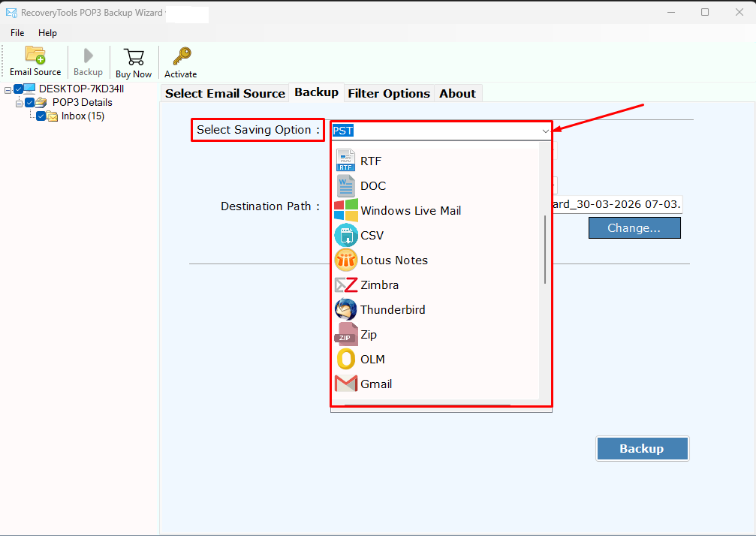Choose the Zimbra text option
The width and height of the screenshot is (756, 536).
point(379,285)
